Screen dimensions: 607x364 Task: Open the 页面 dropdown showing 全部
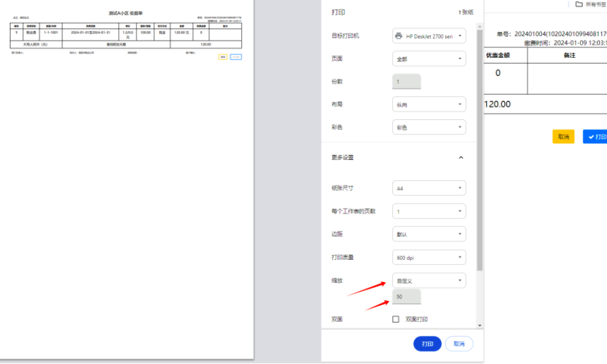[x=429, y=59]
